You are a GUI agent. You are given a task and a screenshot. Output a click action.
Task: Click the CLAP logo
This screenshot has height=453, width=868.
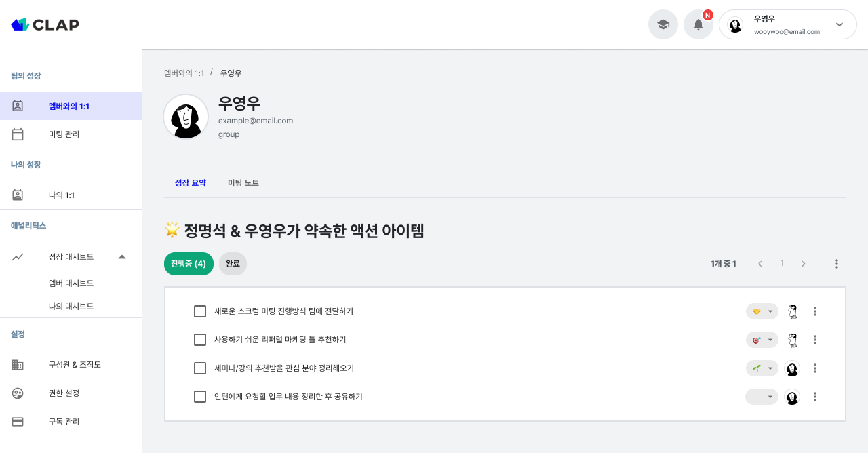pyautogui.click(x=45, y=24)
